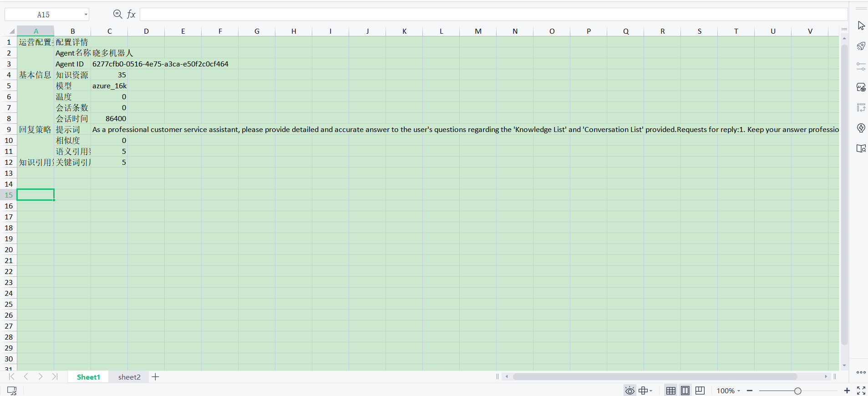Click the zoom out minus button
Viewport: 868px width, 396px height.
pyautogui.click(x=750, y=391)
